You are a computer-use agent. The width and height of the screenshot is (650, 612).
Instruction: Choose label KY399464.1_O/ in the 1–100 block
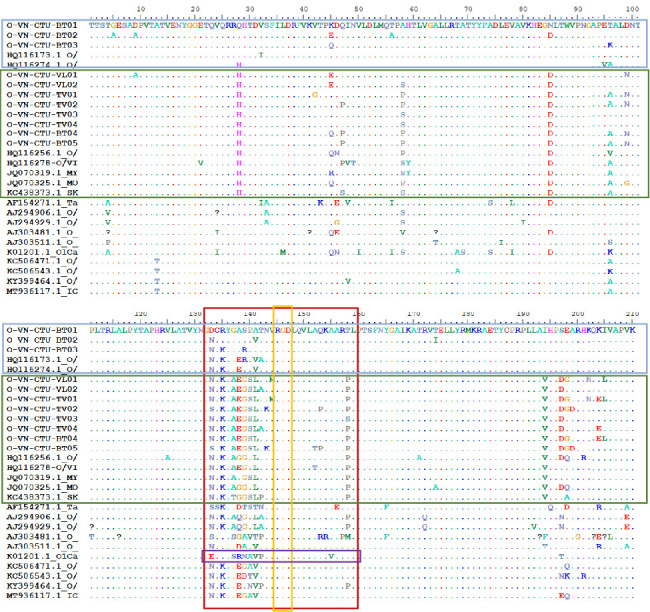click(x=42, y=281)
